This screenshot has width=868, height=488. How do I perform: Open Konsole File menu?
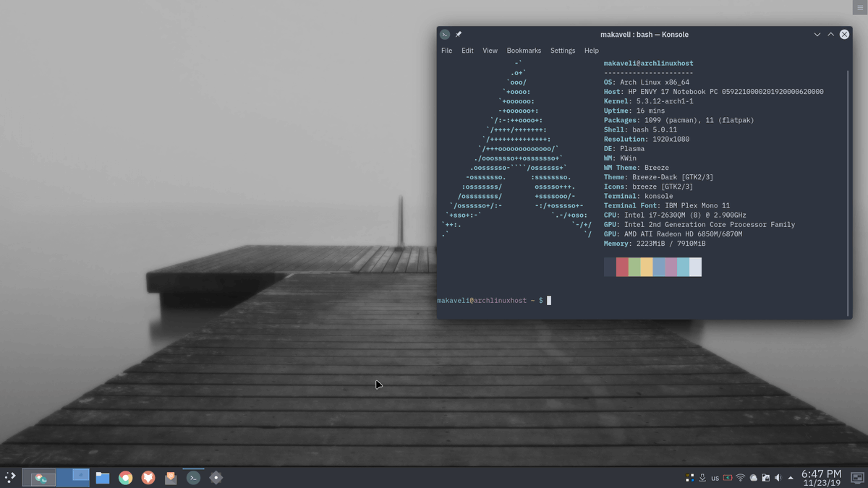(x=446, y=51)
